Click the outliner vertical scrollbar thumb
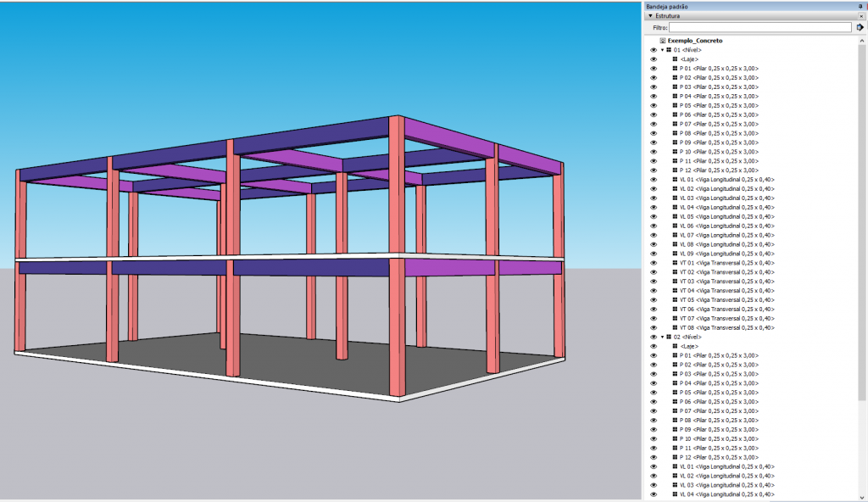 point(861,223)
